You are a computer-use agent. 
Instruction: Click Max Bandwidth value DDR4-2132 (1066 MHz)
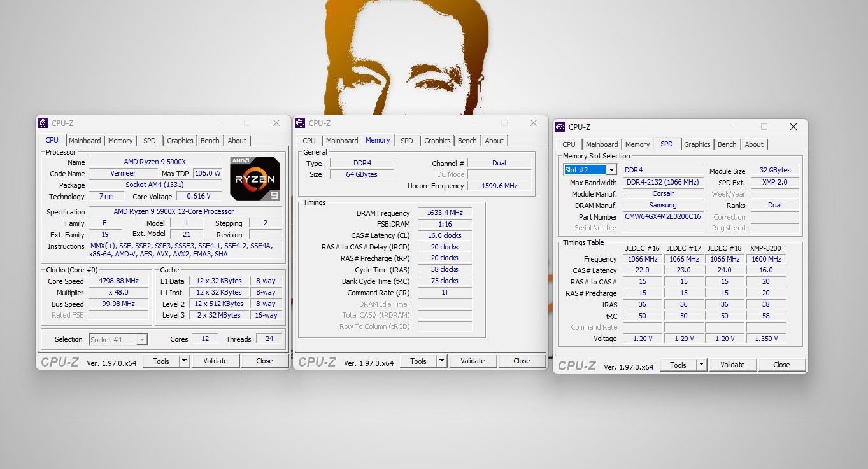click(x=663, y=182)
